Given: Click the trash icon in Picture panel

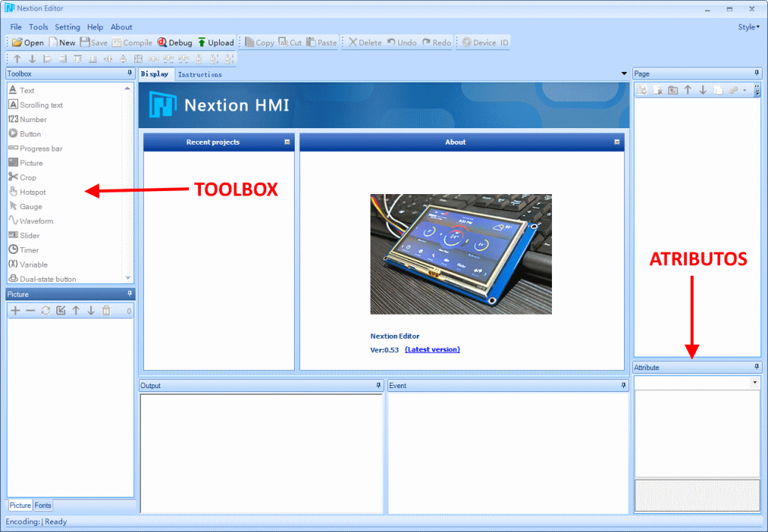Looking at the screenshot, I should coord(106,311).
